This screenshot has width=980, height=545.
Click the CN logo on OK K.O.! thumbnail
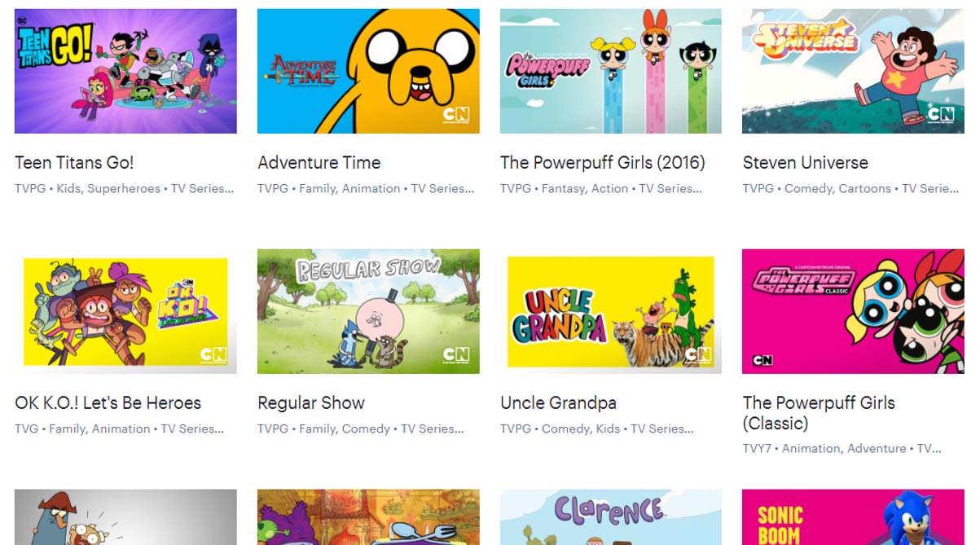coord(213,354)
